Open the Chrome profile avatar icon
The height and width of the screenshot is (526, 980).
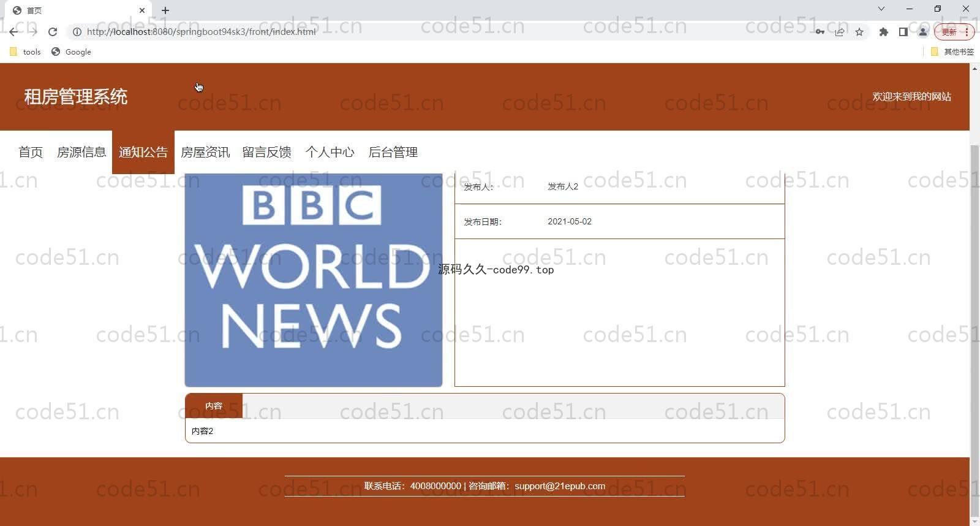coord(922,32)
